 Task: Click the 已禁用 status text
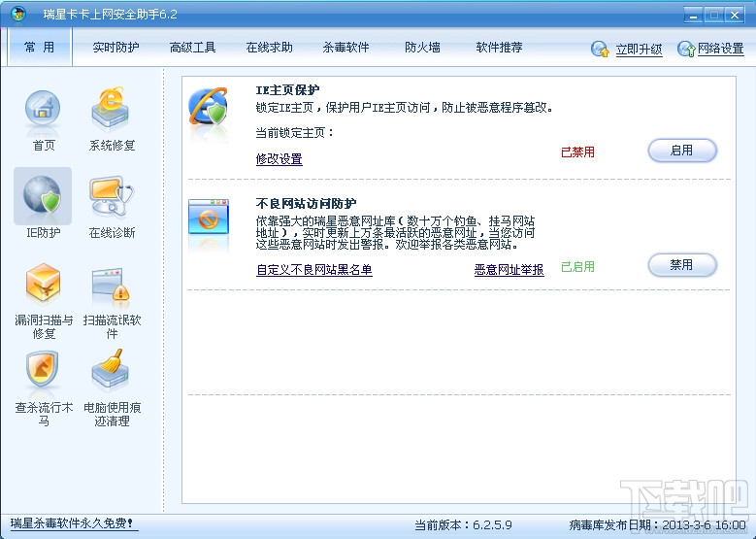click(x=577, y=152)
